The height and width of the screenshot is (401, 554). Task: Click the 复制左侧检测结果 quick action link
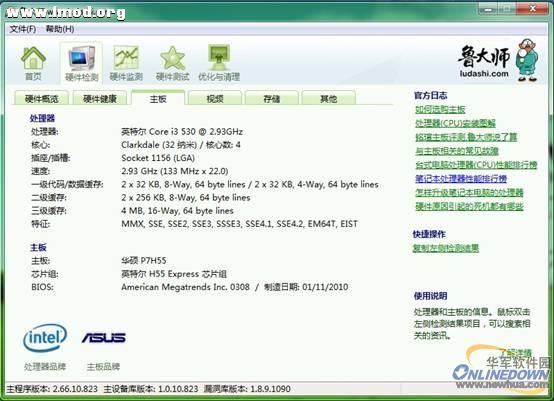point(446,248)
